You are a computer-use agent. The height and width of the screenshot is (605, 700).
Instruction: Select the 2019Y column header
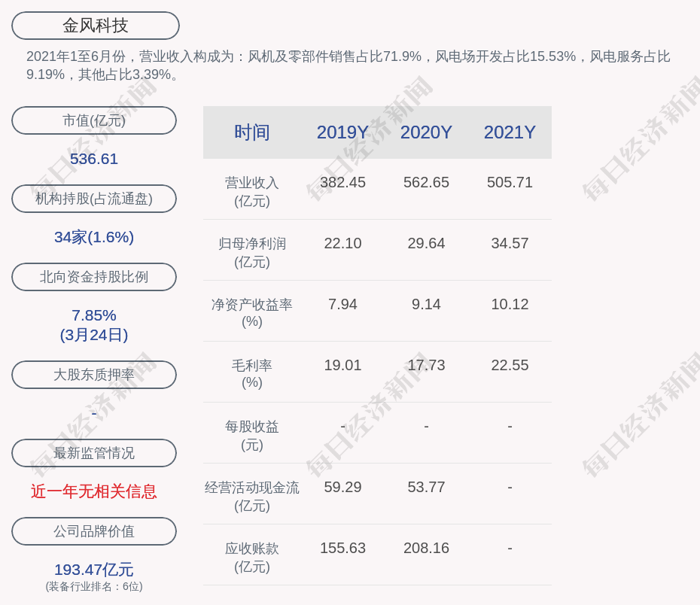[342, 132]
